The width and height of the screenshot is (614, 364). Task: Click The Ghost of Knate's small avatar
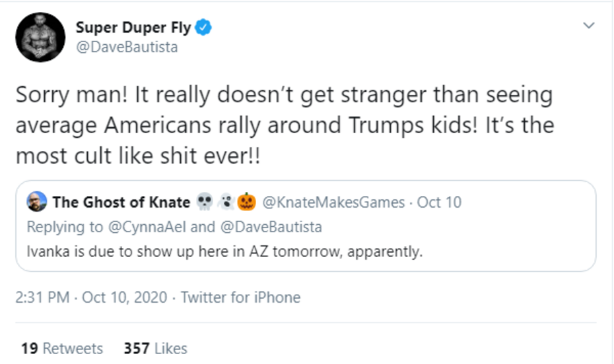(x=37, y=202)
